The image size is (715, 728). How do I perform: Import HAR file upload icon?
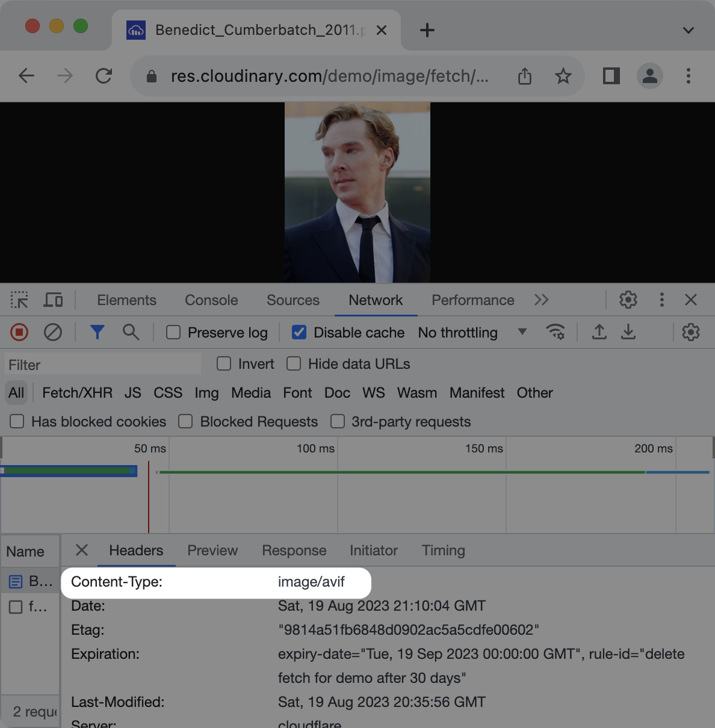(x=599, y=332)
